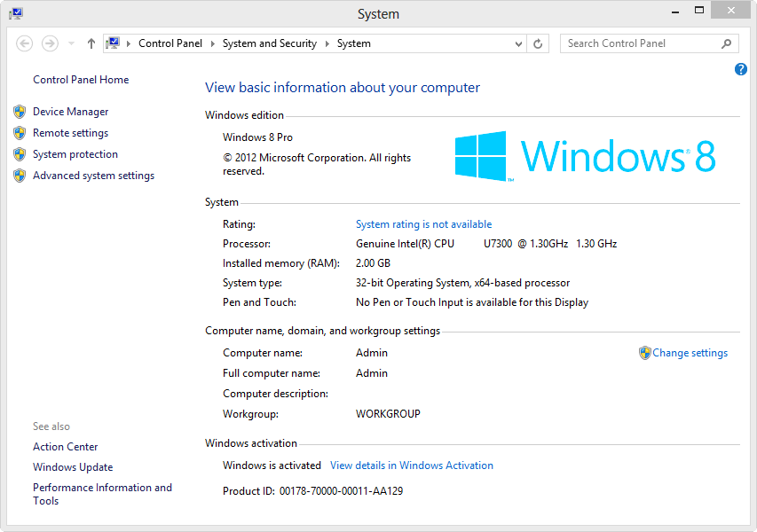Click the shield icon beside Device Manager

click(20, 111)
